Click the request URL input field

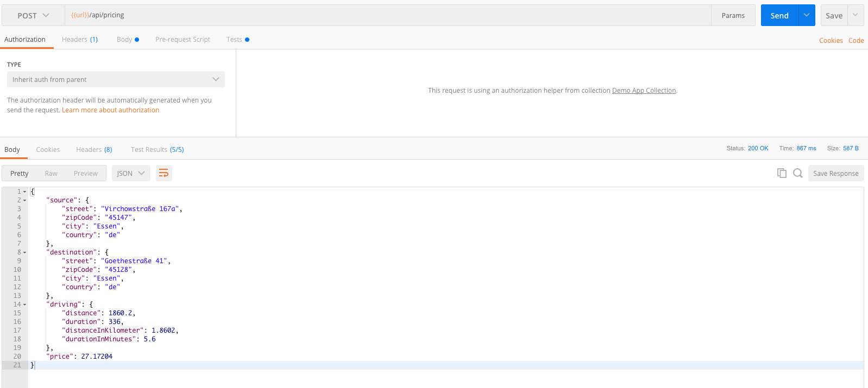[388, 15]
